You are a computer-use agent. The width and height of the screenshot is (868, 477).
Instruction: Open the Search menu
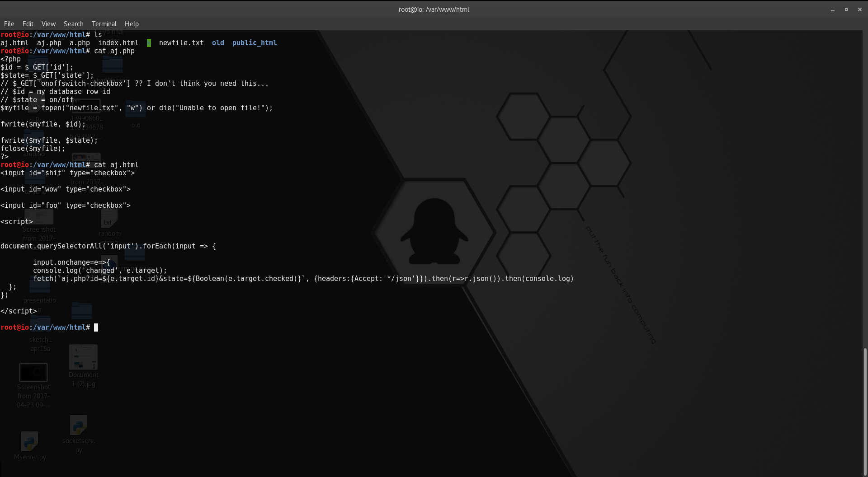[74, 24]
